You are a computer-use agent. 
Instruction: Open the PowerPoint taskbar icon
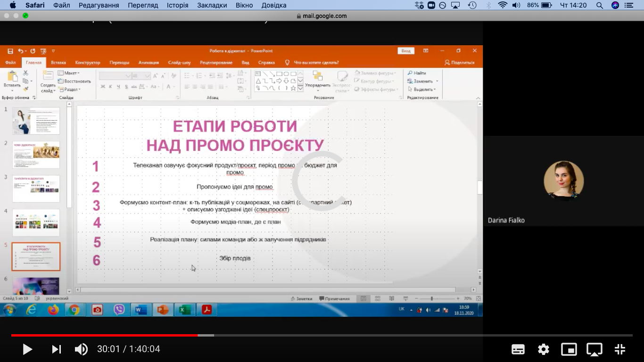(163, 310)
